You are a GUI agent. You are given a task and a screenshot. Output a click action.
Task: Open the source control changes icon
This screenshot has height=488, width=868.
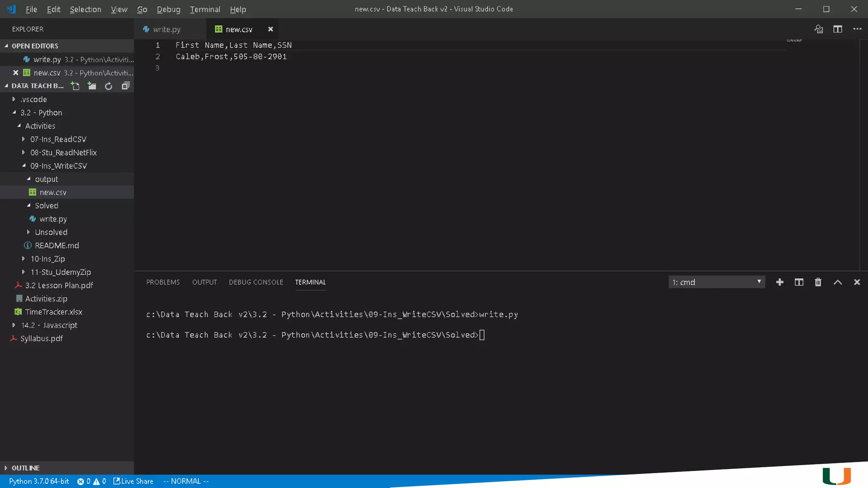point(818,29)
